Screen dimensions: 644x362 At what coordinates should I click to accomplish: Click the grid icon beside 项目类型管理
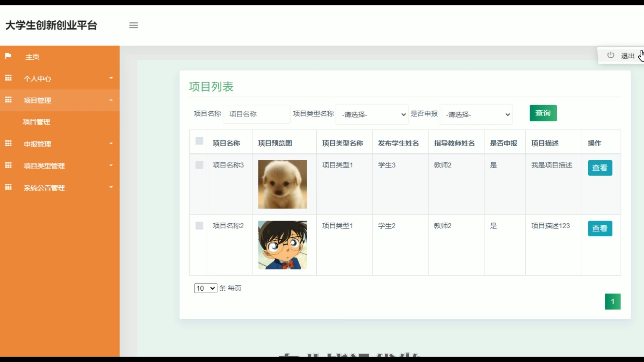coord(8,165)
